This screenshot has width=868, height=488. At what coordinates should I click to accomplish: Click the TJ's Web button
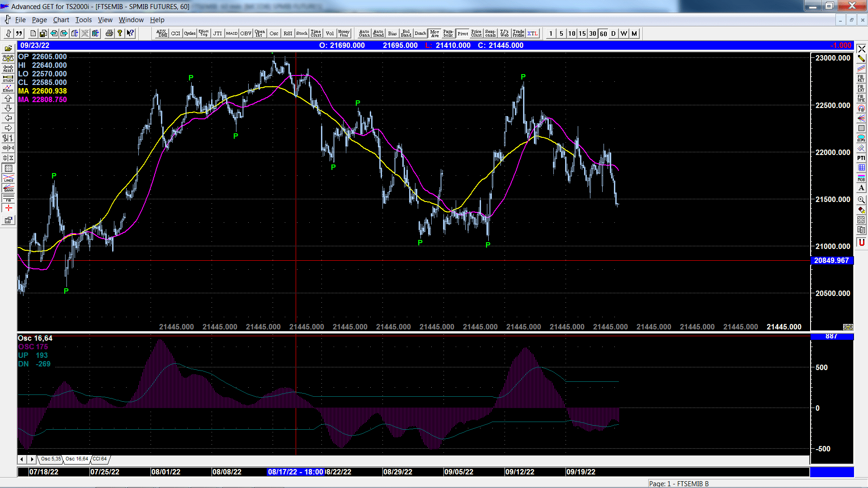point(505,33)
